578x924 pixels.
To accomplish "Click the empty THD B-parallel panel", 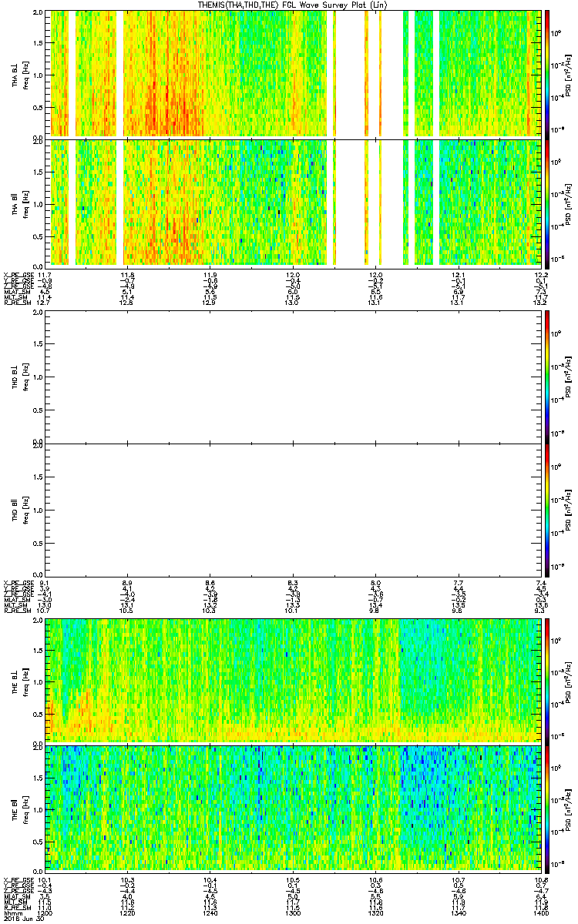I will [293, 510].
